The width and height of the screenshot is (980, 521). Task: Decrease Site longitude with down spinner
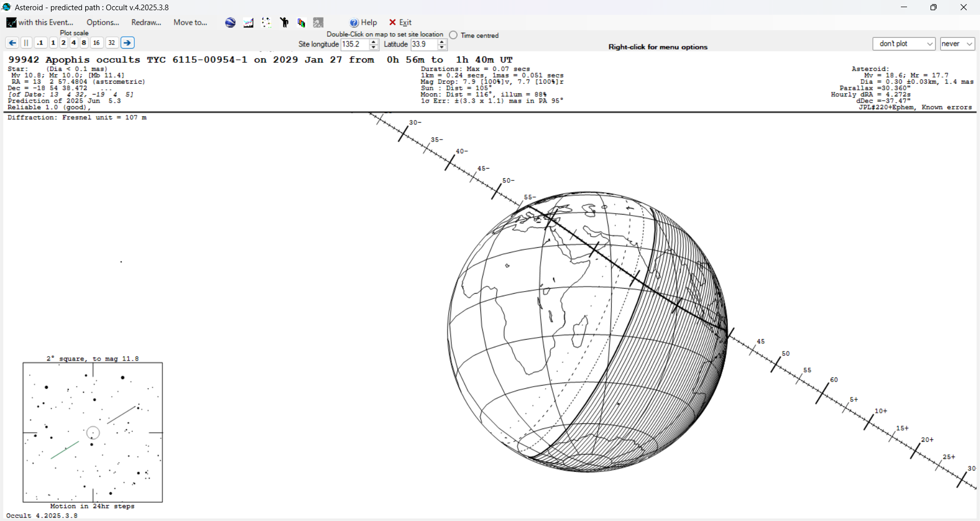coord(374,48)
